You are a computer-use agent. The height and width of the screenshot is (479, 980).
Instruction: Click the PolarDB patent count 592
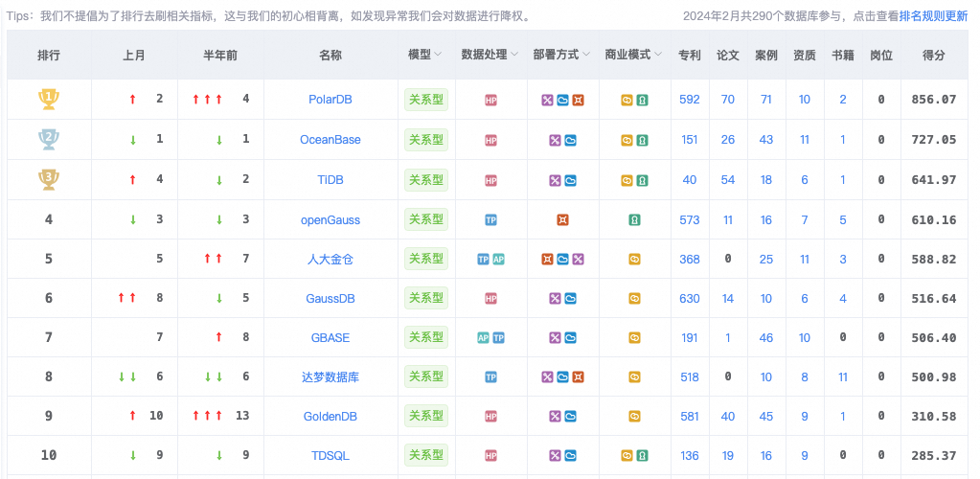690,100
